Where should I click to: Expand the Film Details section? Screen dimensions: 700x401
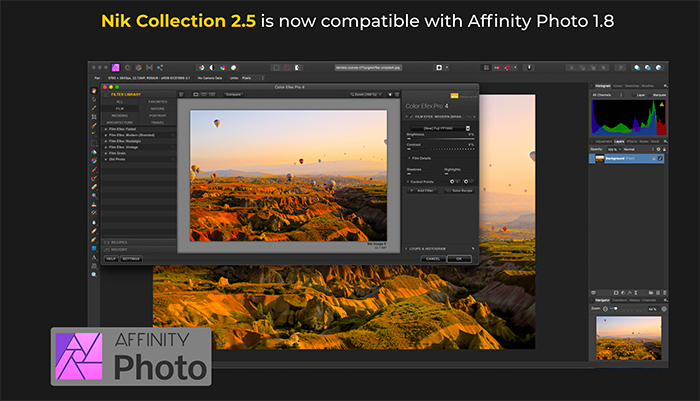(x=420, y=158)
